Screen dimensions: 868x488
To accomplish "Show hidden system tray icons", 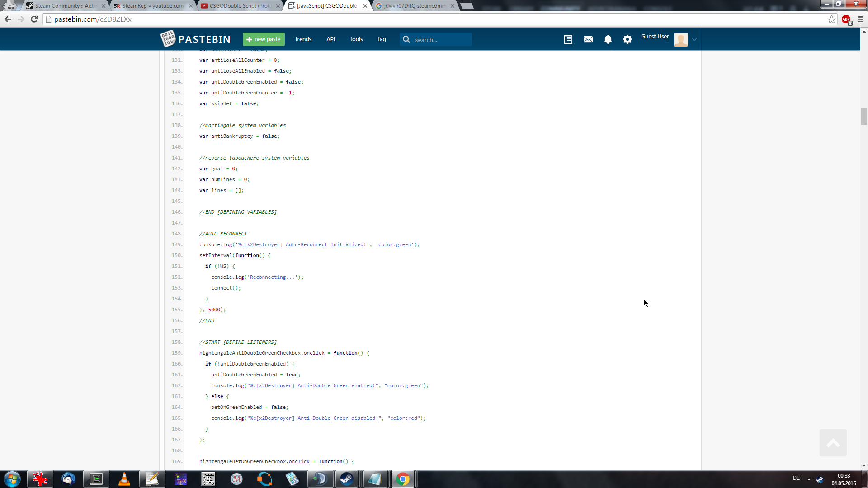I will (809, 479).
